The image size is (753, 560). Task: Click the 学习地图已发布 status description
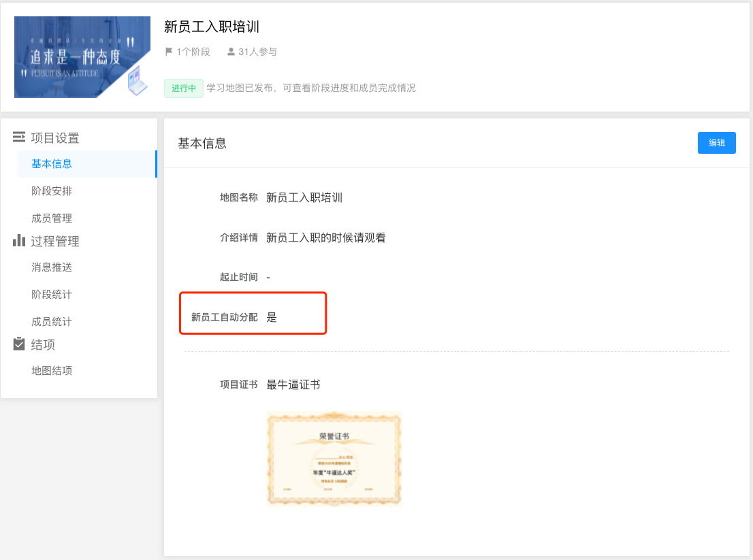pos(310,88)
